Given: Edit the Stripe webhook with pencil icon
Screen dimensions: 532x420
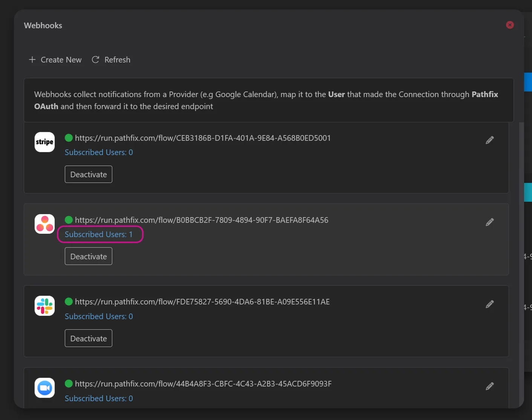Looking at the screenshot, I should pos(490,140).
